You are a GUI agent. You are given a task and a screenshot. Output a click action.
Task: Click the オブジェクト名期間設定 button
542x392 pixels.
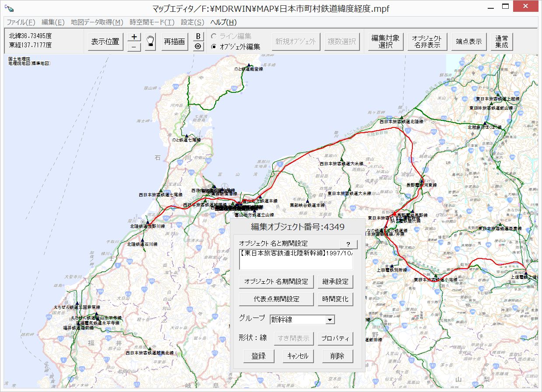click(276, 281)
